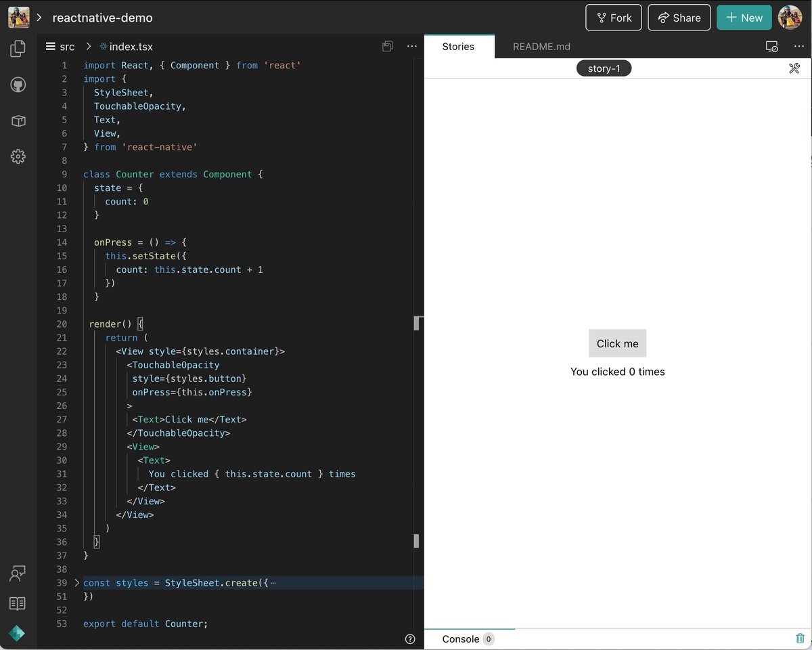The width and height of the screenshot is (812, 650).
Task: Switch to the Stories tab
Action: pos(458,47)
